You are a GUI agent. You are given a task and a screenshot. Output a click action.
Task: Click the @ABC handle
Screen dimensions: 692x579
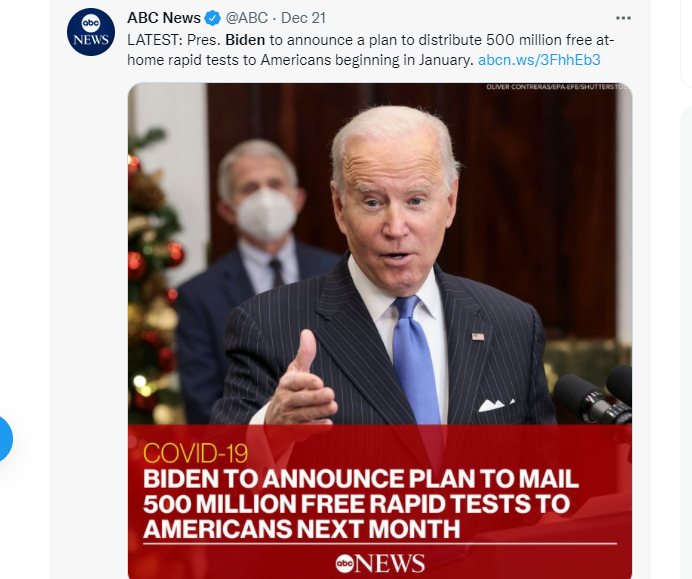coord(247,18)
